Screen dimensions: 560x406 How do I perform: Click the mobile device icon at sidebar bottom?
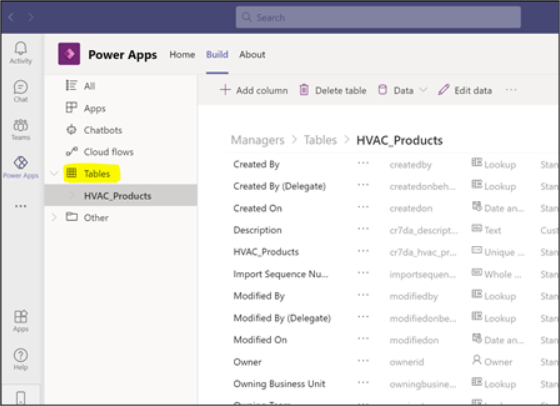pos(21,397)
